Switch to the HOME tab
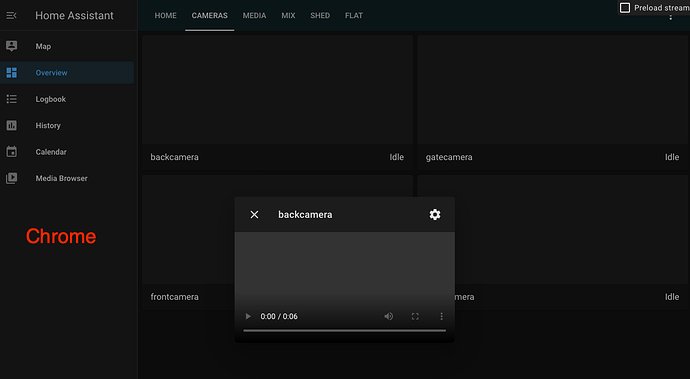The height and width of the screenshot is (379, 690). coord(165,15)
